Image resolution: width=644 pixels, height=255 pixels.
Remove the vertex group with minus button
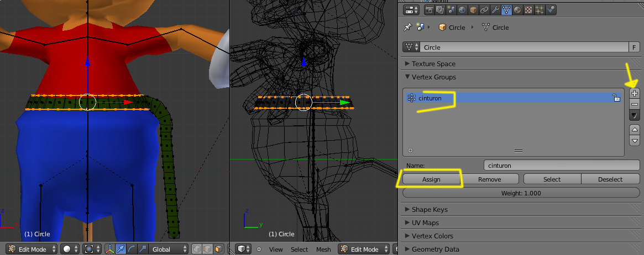pos(635,104)
